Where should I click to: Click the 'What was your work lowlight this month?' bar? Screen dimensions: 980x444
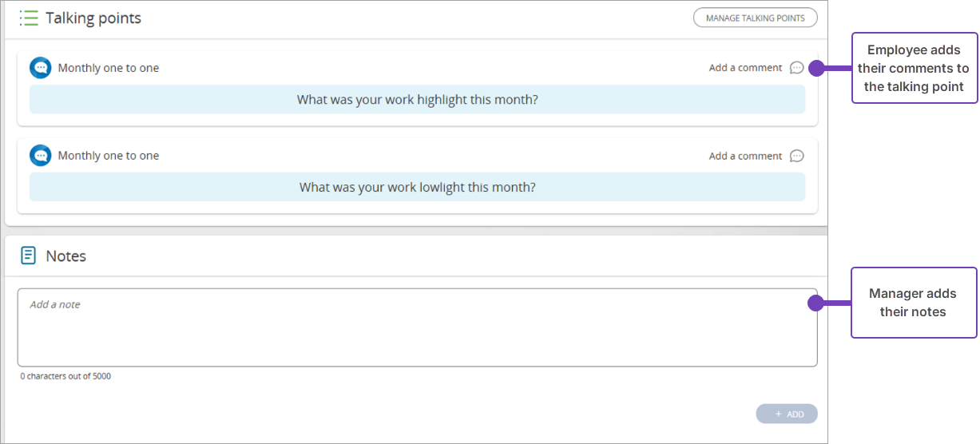[417, 188]
